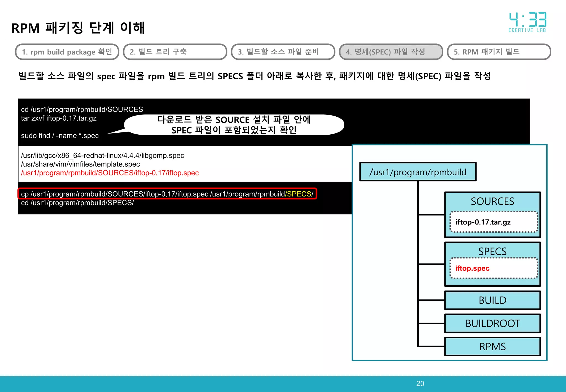Click the cd /usr1/program/rpmbuild/SPECS/ command
The image size is (566, 392).
(x=77, y=203)
